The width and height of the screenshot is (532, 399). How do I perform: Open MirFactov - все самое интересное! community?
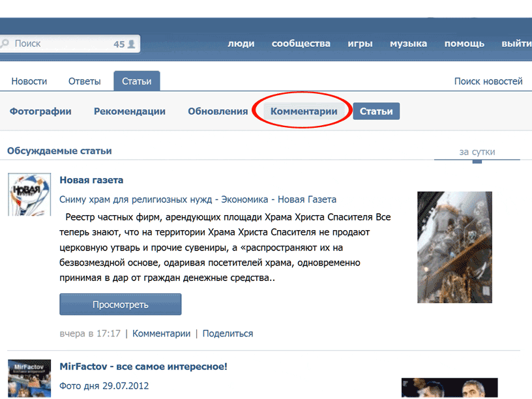click(143, 367)
